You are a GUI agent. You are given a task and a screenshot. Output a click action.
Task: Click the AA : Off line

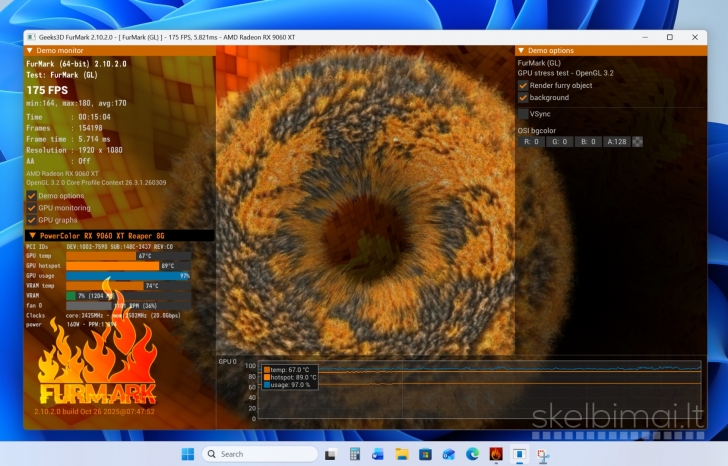pos(58,161)
